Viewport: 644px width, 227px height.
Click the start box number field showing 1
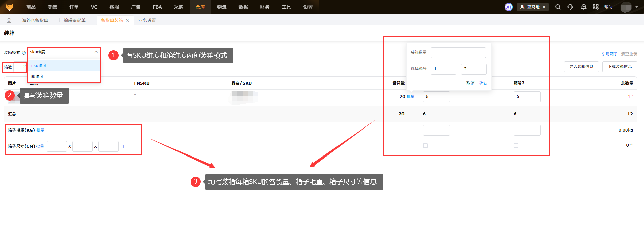[444, 69]
